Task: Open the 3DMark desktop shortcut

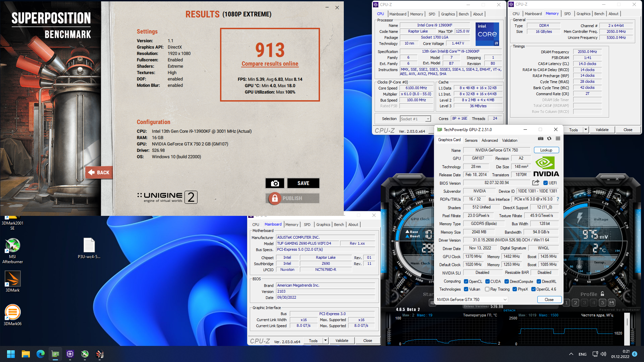Action: pos(12,282)
